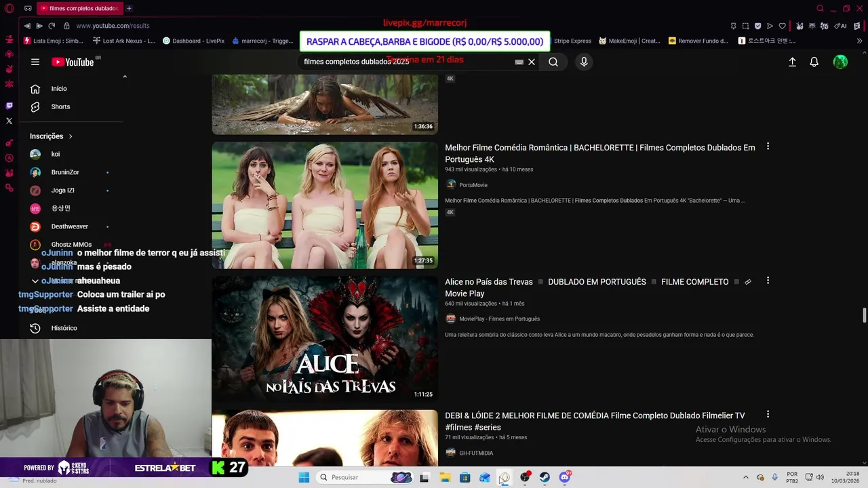Start voice search with the microphone icon
The height and width of the screenshot is (488, 868).
[x=584, y=62]
